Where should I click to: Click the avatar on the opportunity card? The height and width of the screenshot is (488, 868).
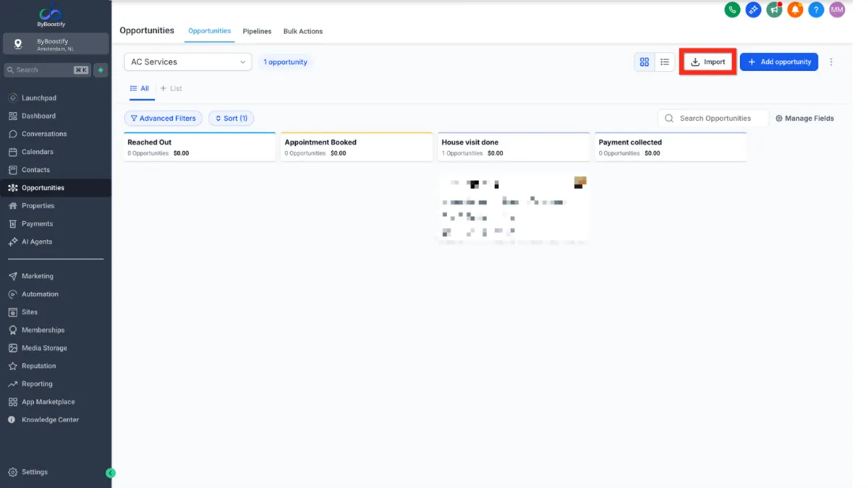[x=580, y=182]
